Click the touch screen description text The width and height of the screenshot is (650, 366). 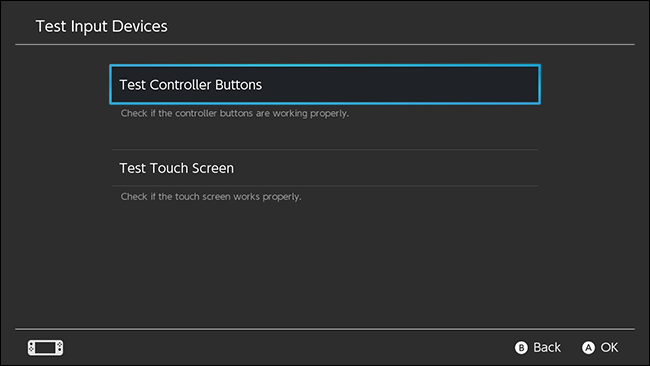coord(211,197)
